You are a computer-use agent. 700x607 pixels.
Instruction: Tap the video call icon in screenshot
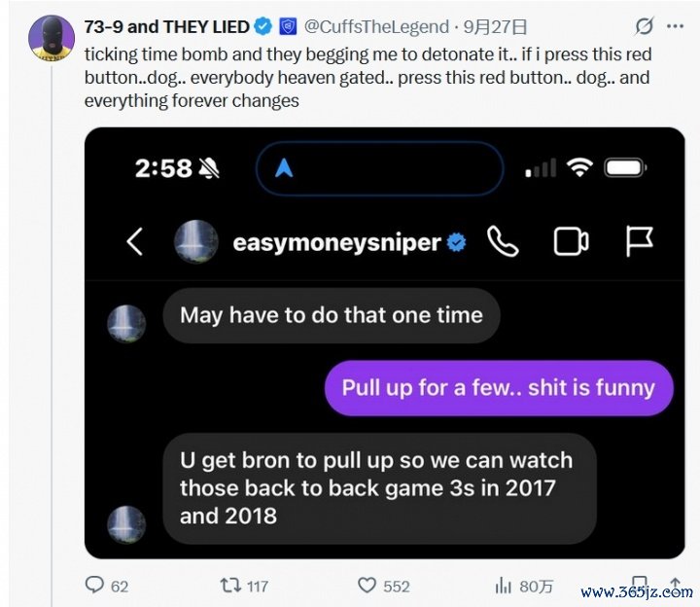pos(571,241)
